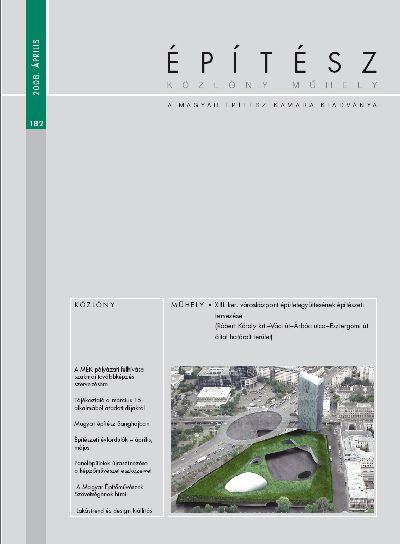Click the issue number 182
This screenshot has width=400, height=544.
click(x=36, y=124)
